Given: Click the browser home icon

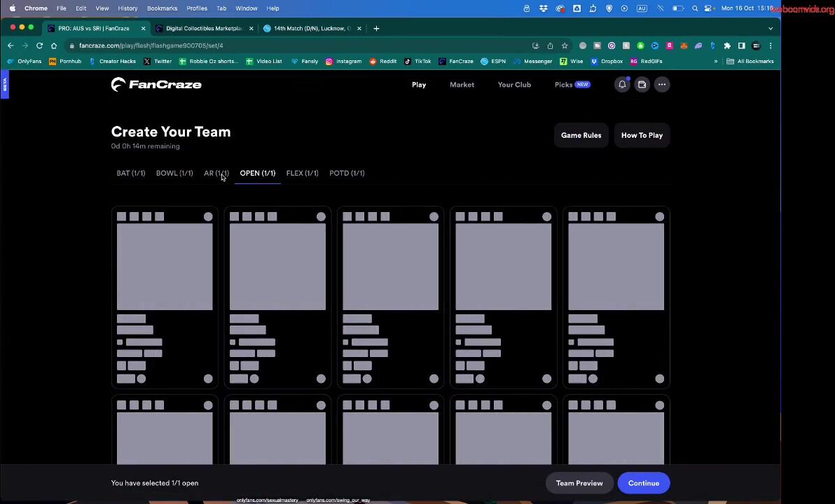Looking at the screenshot, I should [54, 45].
